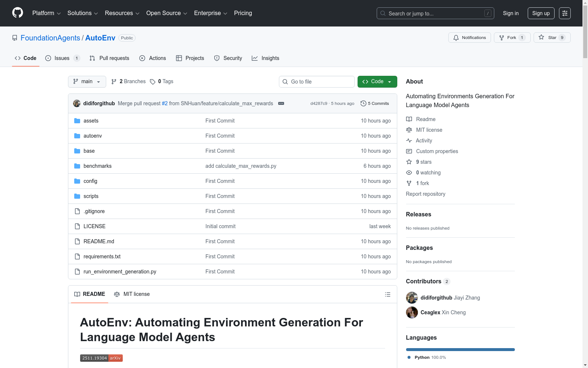Click the scripts folder icon
The image size is (588, 368).
coord(77,196)
